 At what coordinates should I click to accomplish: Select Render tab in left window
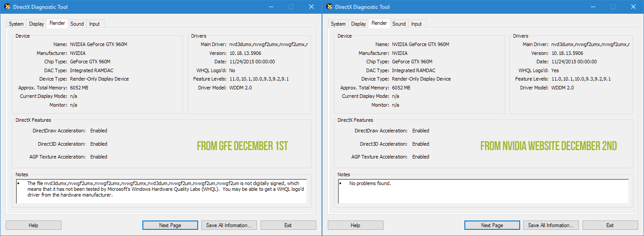click(x=57, y=23)
